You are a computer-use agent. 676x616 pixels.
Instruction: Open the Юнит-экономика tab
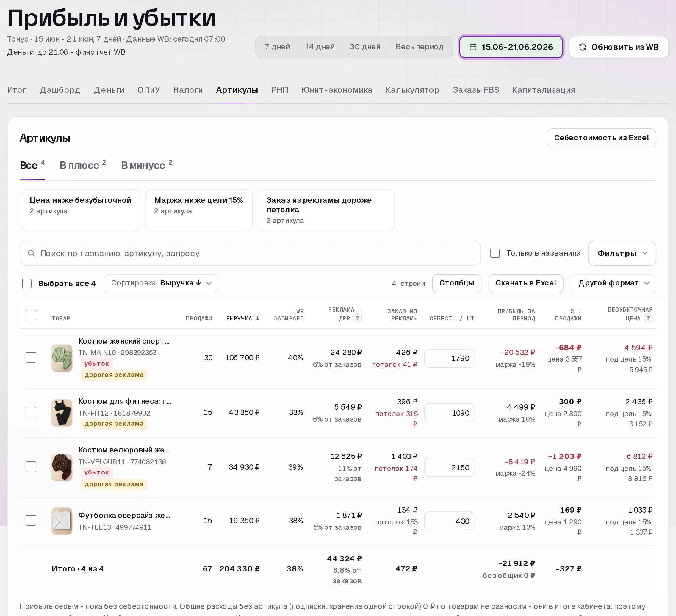click(x=337, y=90)
